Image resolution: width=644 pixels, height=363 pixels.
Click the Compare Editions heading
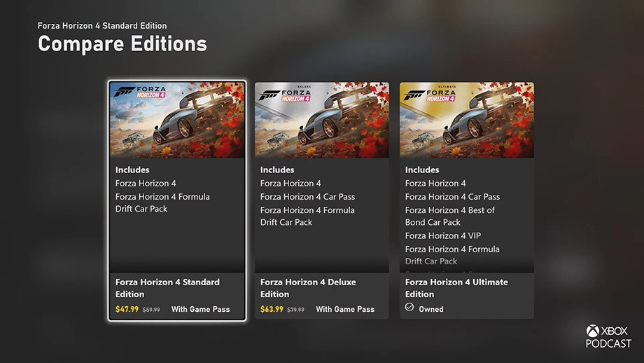tap(122, 43)
